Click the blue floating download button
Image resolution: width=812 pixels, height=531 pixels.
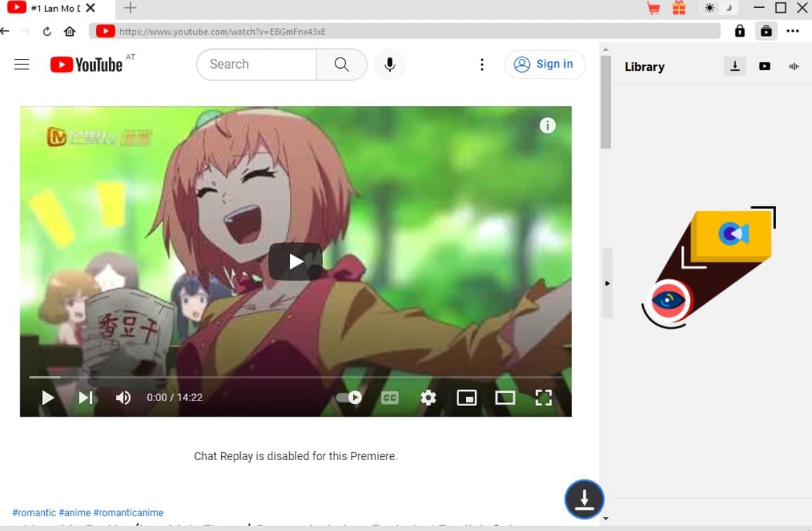coord(584,499)
